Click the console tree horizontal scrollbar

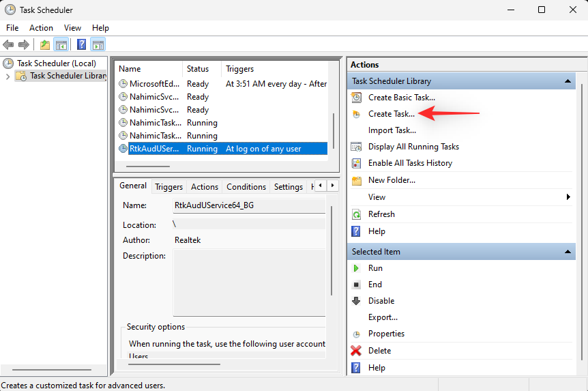point(52,370)
